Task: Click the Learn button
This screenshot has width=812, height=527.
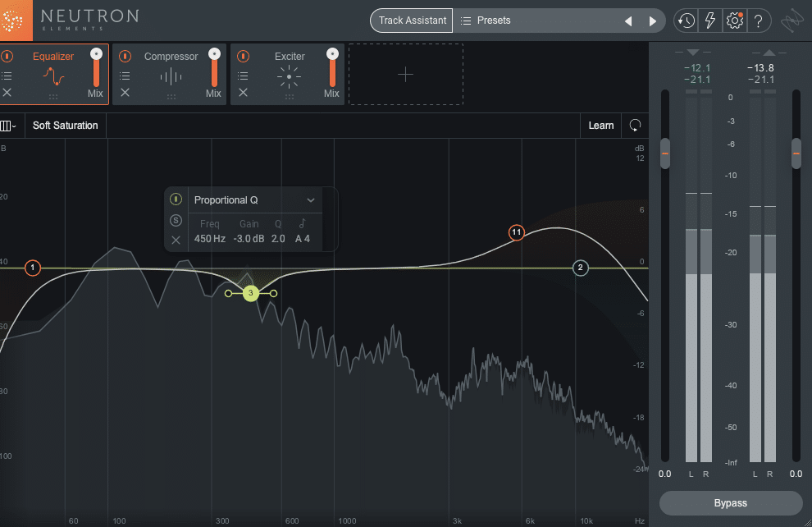Action: [x=600, y=126]
